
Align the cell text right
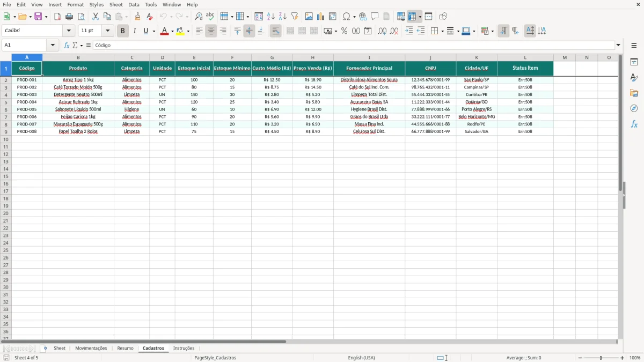pos(223,31)
